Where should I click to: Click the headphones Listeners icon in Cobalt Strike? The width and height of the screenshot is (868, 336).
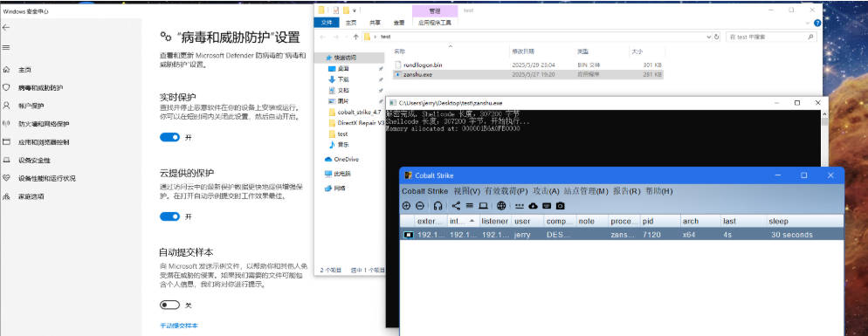[437, 206]
